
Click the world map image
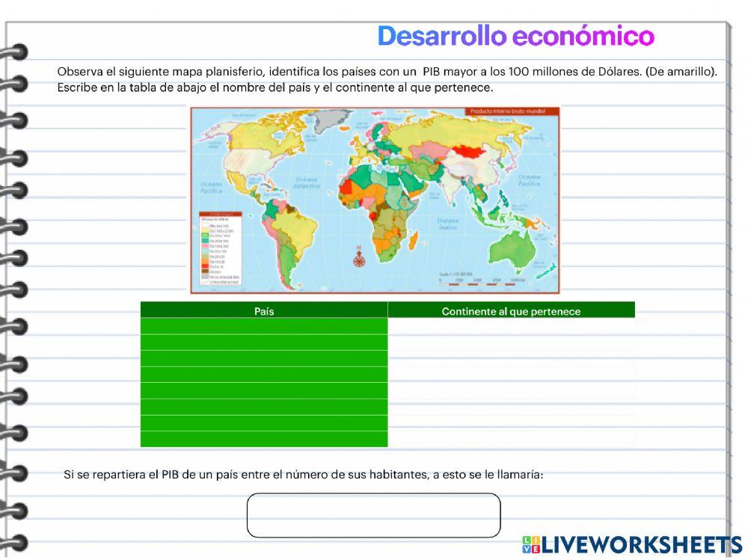(374, 198)
